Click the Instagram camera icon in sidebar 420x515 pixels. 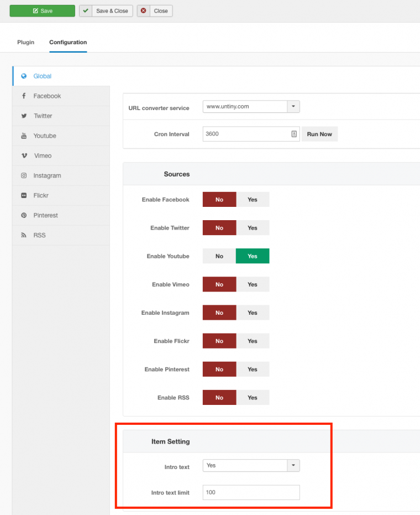pyautogui.click(x=24, y=175)
